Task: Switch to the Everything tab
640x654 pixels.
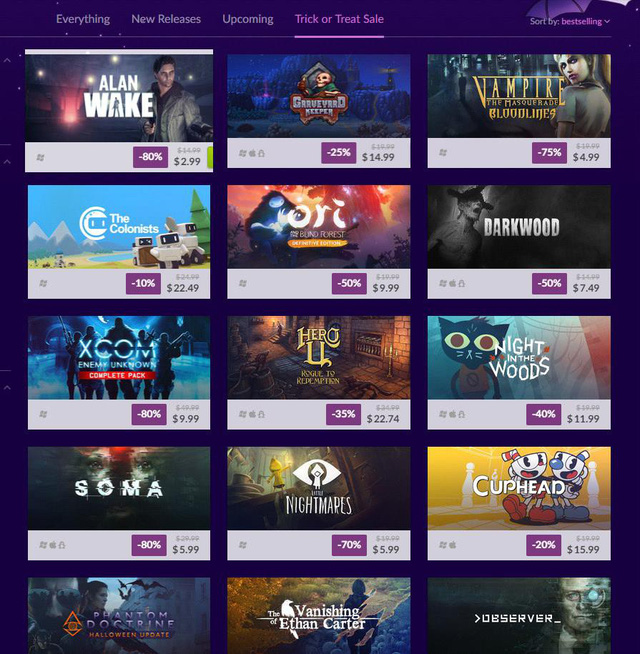Action: [x=83, y=19]
